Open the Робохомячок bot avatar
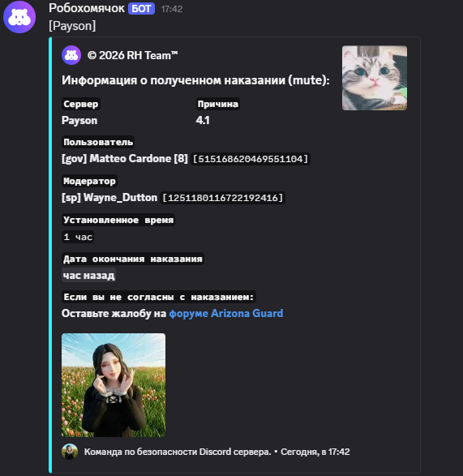Image resolution: width=463 pixels, height=476 pixels. (x=19, y=17)
